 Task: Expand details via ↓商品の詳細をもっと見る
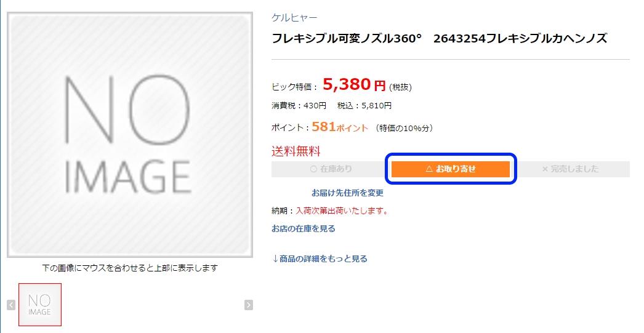point(320,259)
